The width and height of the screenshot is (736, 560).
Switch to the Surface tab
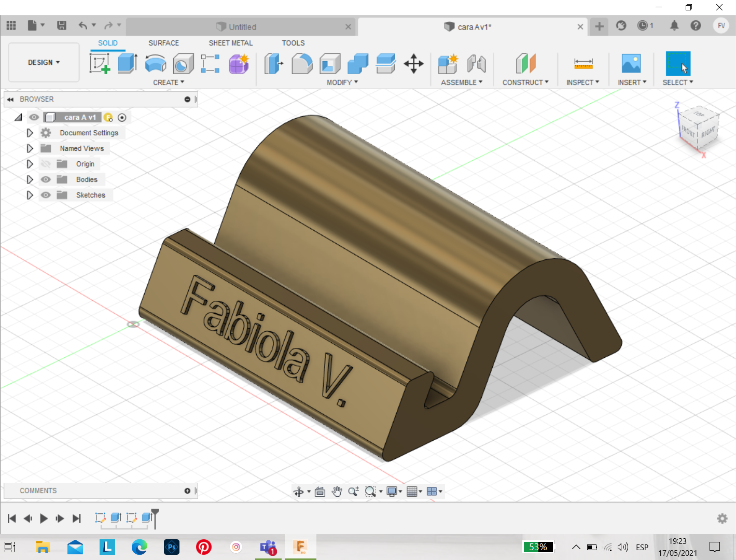click(163, 43)
